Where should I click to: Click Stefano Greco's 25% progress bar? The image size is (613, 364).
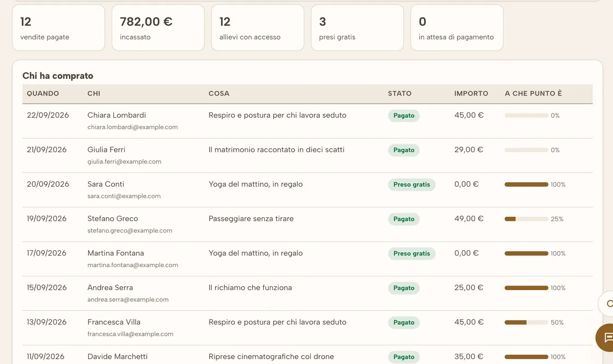[526, 219]
